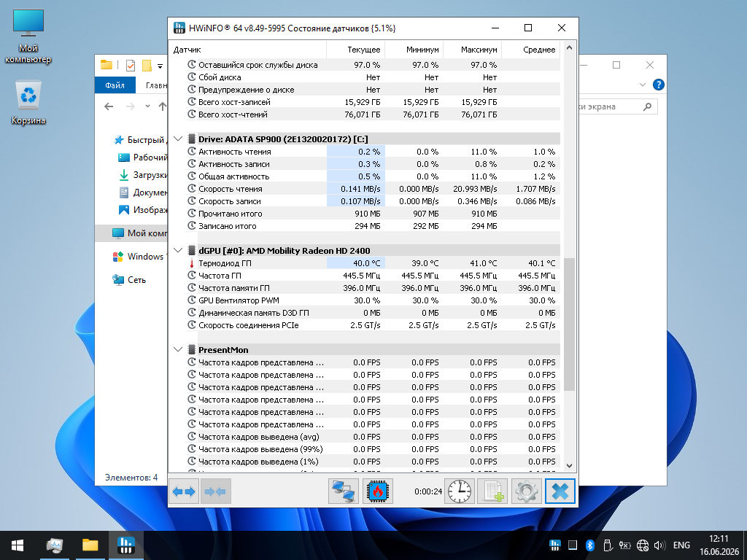Click the expand sensor columns arrows button
This screenshot has width=747, height=560.
coord(184,491)
